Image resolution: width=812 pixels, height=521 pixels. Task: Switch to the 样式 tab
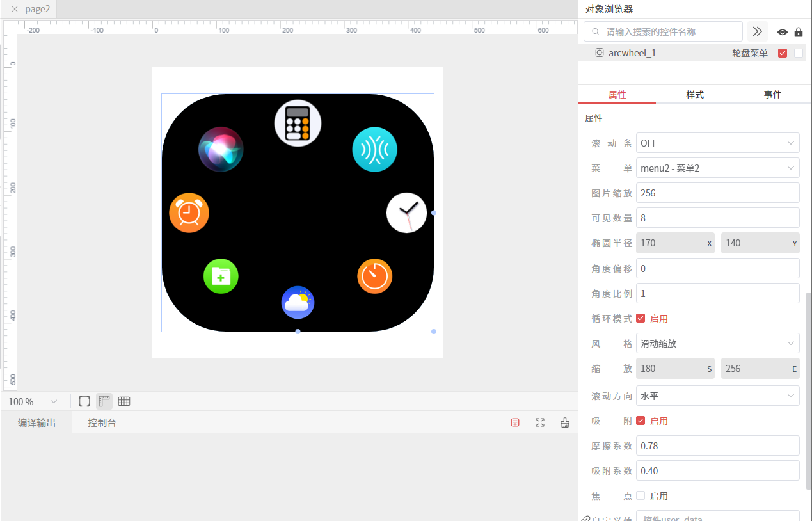point(695,95)
